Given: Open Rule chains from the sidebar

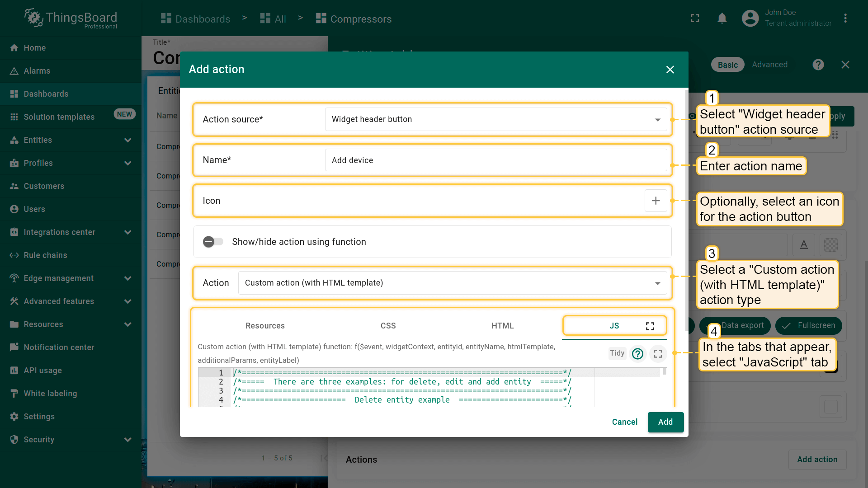Looking at the screenshot, I should [x=45, y=255].
